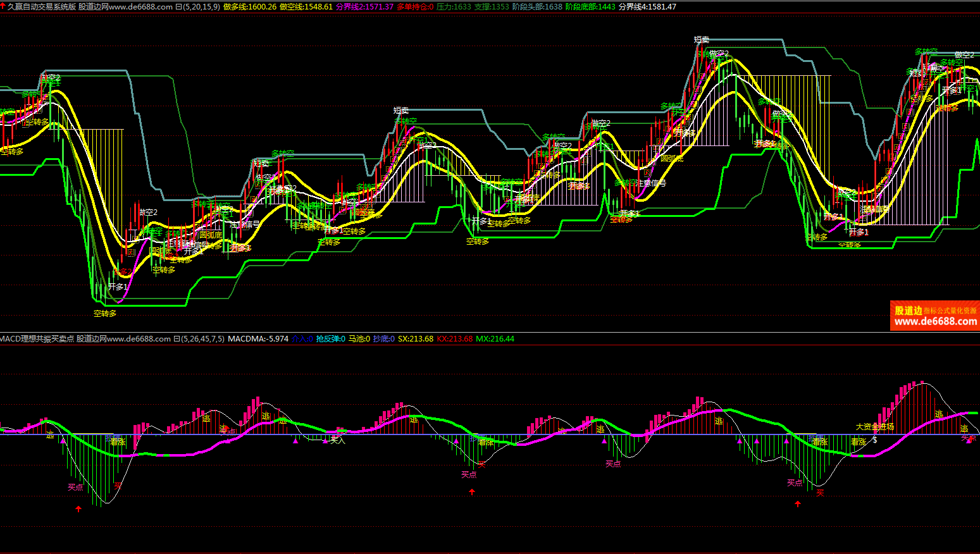This screenshot has height=554, width=980.
Task: Click the MX:216.44 green value label
Action: [495, 339]
